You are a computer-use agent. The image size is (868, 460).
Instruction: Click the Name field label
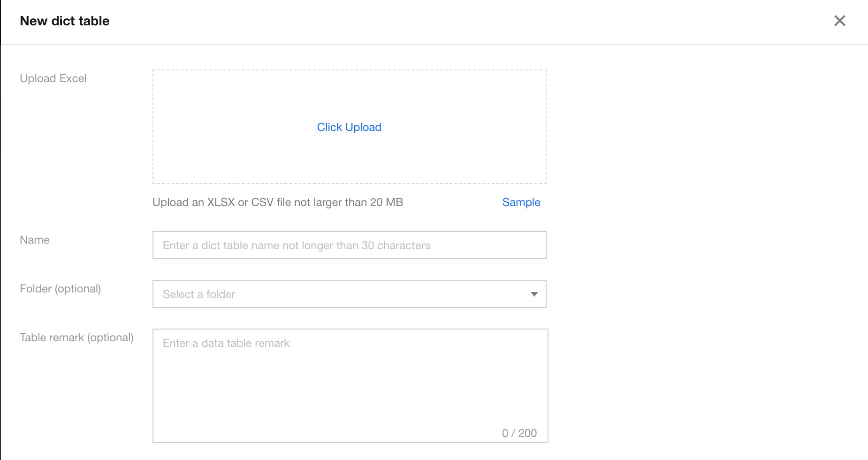35,240
